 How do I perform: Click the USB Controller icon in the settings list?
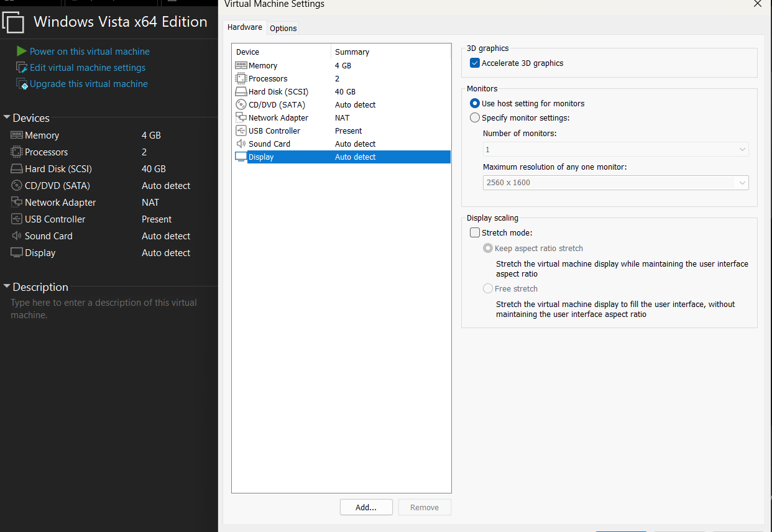pyautogui.click(x=241, y=131)
